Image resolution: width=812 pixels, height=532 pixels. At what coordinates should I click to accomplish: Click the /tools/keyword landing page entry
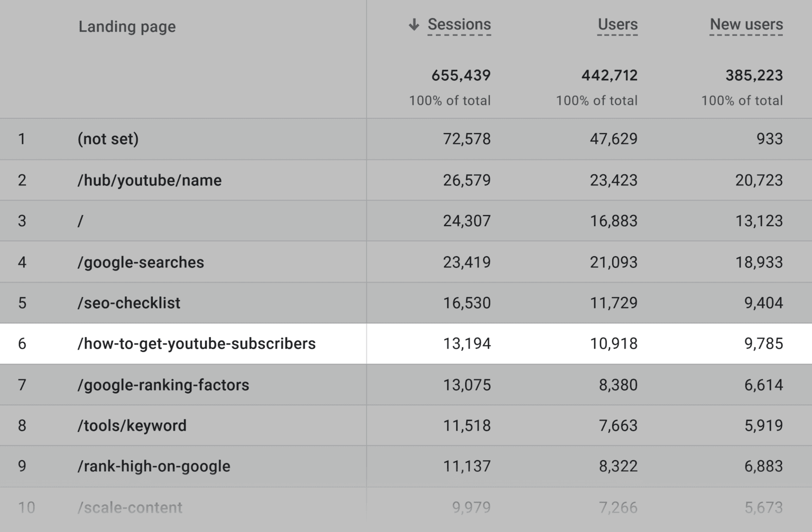point(132,425)
